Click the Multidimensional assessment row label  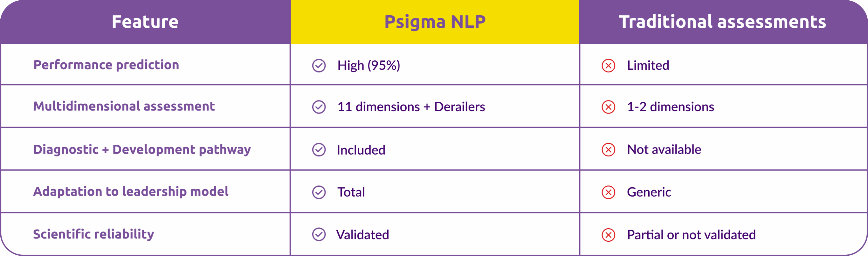[x=124, y=106]
